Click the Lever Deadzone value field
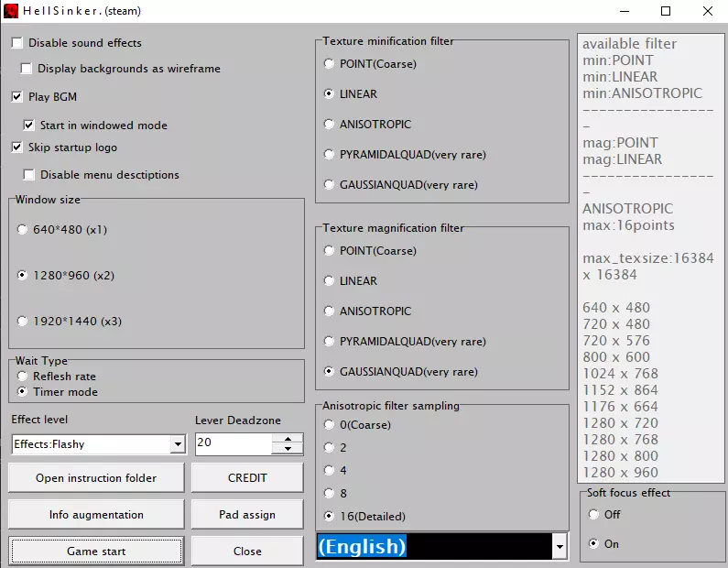Viewport: 728px width, 568px height. click(234, 443)
